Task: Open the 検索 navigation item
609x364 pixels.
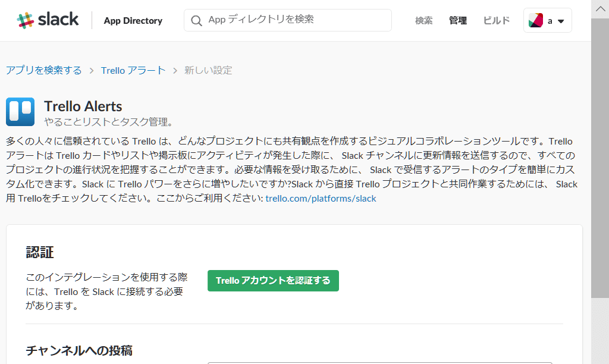Action: pyautogui.click(x=423, y=21)
